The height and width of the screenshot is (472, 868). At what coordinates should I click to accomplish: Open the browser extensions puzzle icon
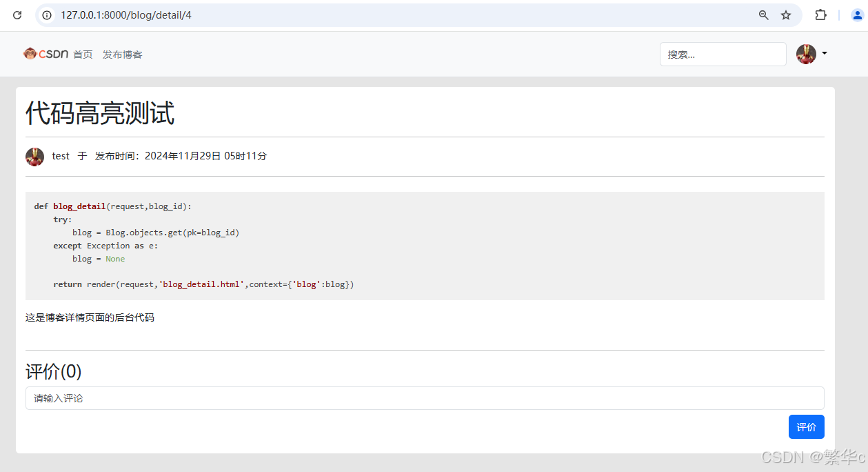point(820,14)
